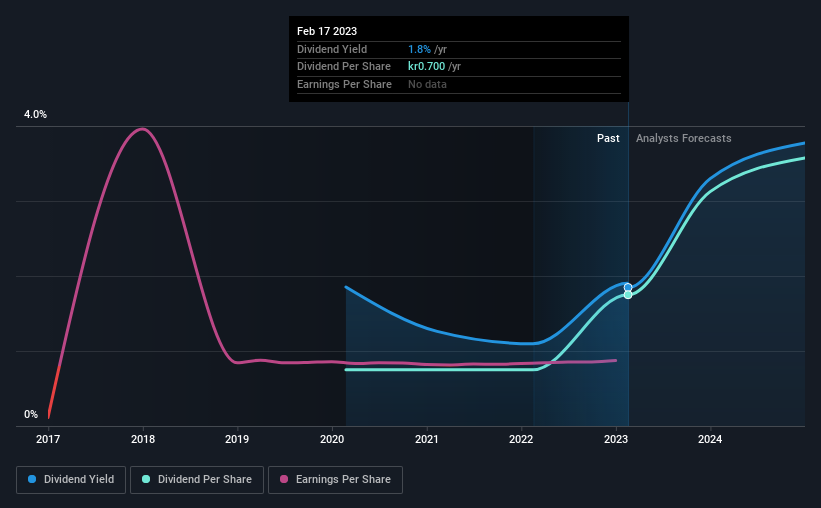Select the 2018 x-axis label
The width and height of the screenshot is (821, 508).
pos(143,439)
